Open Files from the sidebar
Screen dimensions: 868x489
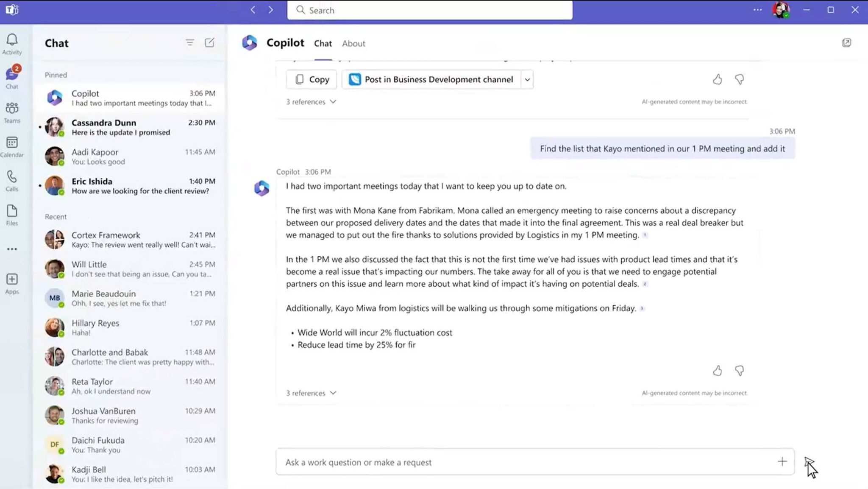12,215
